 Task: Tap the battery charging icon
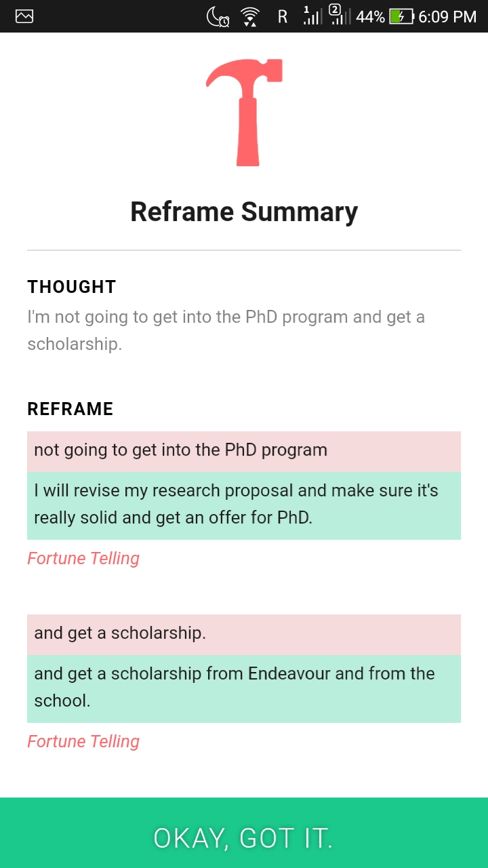click(x=401, y=16)
